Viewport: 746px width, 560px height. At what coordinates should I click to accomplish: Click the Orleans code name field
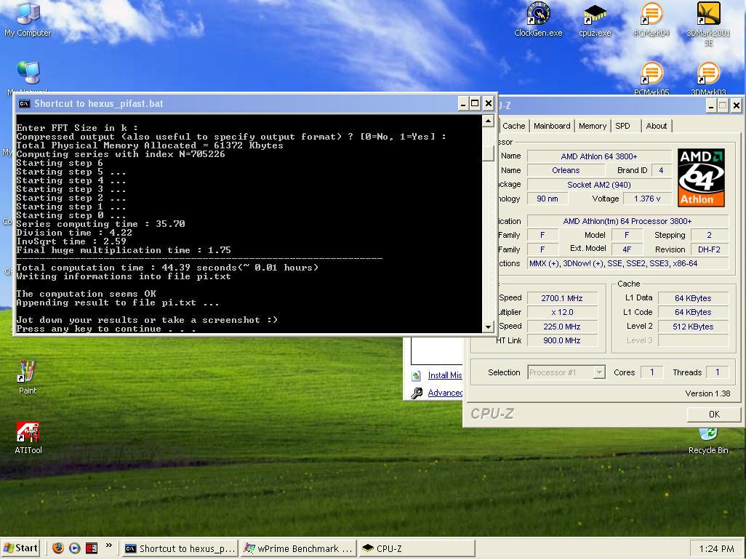click(566, 170)
